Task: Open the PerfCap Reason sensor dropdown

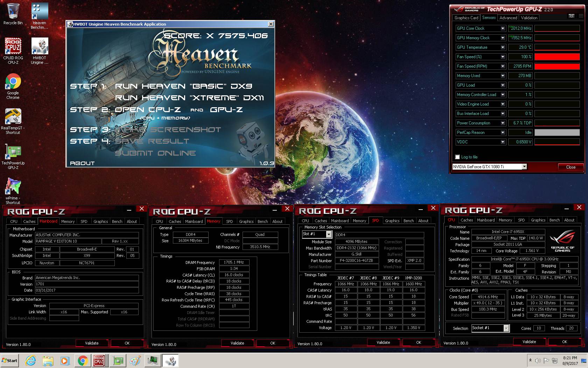Action: pyautogui.click(x=503, y=132)
